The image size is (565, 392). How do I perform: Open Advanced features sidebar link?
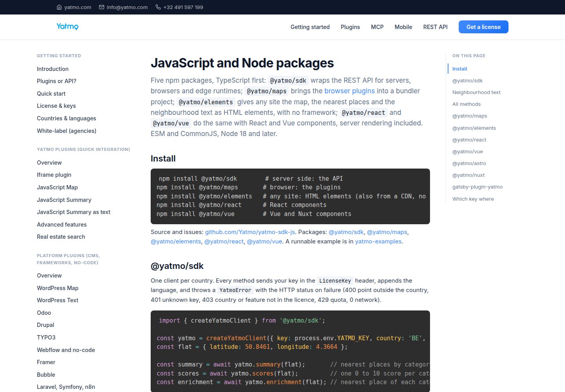[62, 225]
